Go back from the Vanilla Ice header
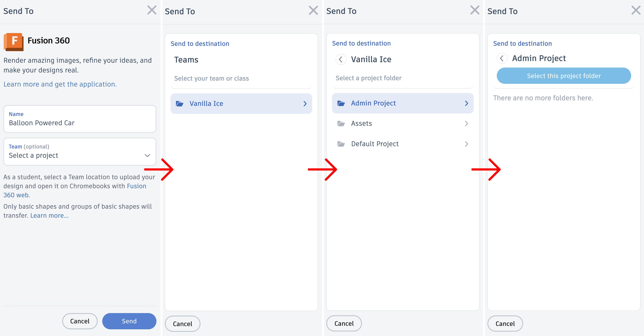The width and height of the screenshot is (644, 336). click(341, 59)
